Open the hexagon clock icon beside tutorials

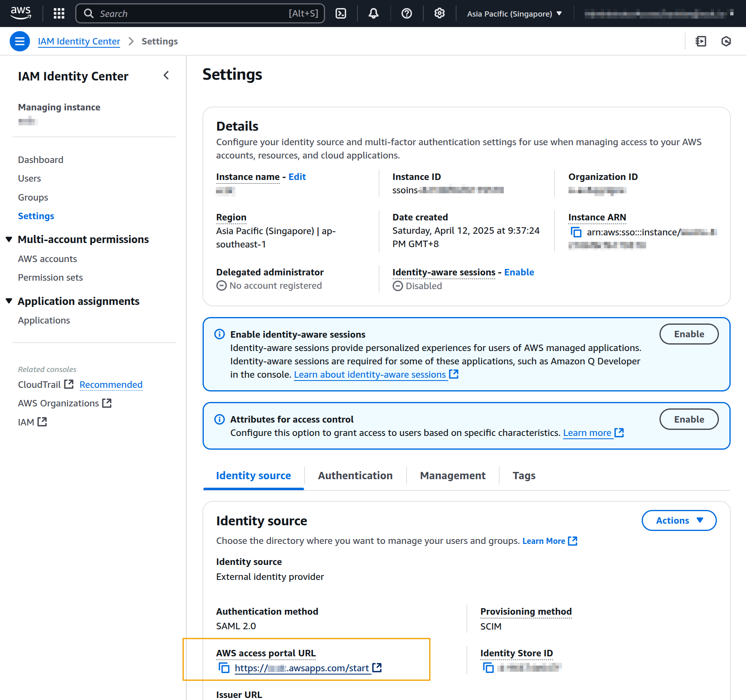click(726, 41)
